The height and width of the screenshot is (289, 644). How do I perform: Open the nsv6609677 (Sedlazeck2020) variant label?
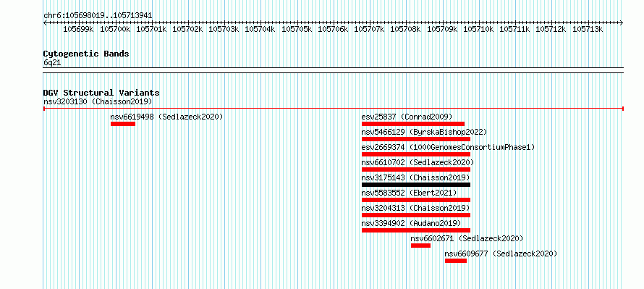[501, 254]
